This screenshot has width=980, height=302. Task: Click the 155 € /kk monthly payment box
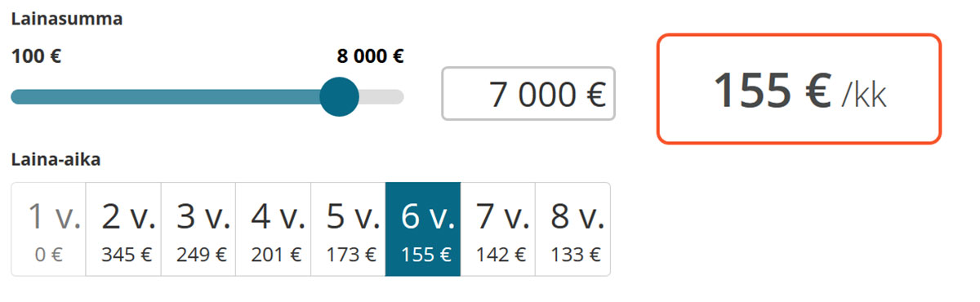click(800, 89)
